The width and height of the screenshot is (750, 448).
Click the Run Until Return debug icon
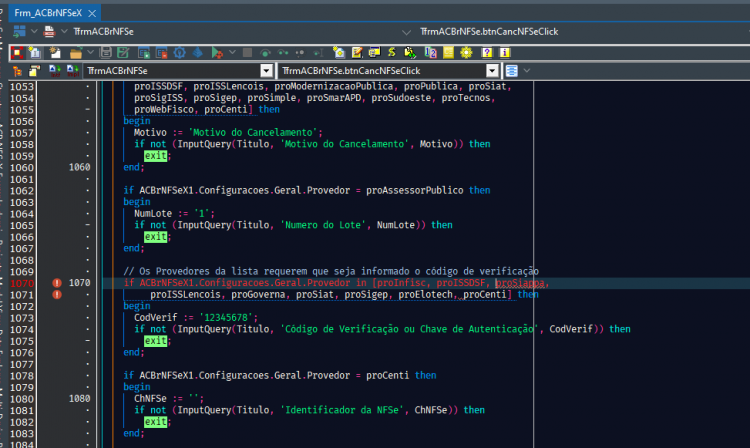(300, 53)
